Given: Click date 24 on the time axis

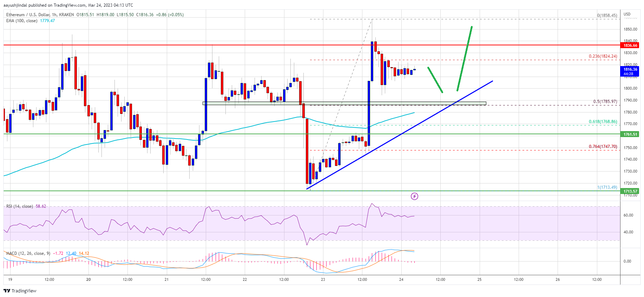Looking at the screenshot, I should click(401, 280).
